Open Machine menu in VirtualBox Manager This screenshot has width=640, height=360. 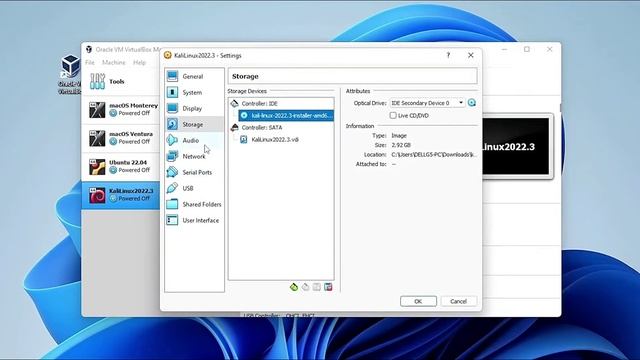click(x=113, y=62)
